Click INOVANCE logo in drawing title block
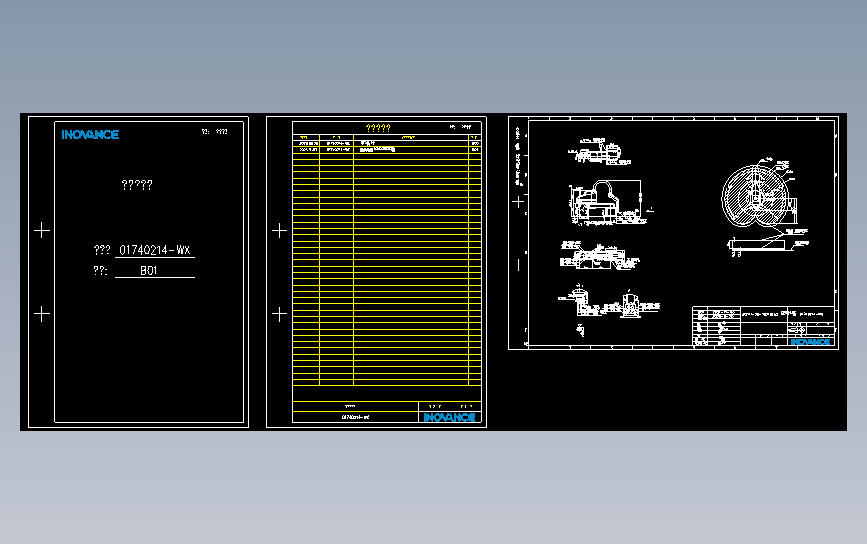The width and height of the screenshot is (867, 544). tap(810, 342)
